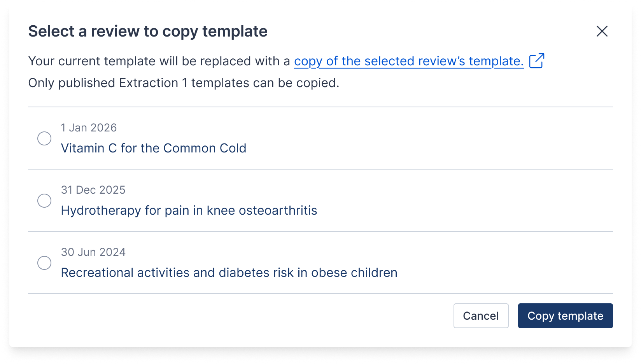
Task: Pick the Recreational activities and diabetes radio button
Action: pos(44,263)
